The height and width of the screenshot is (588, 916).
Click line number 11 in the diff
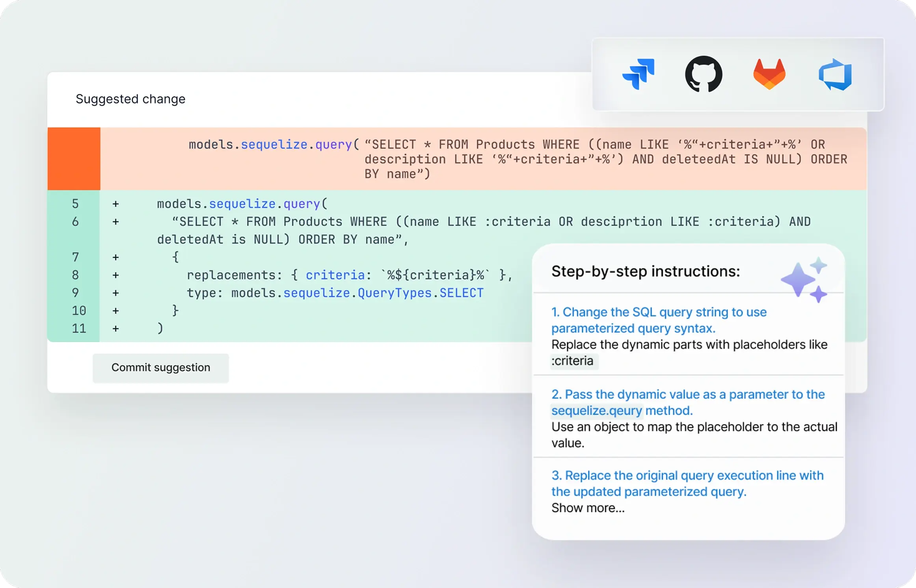click(79, 329)
